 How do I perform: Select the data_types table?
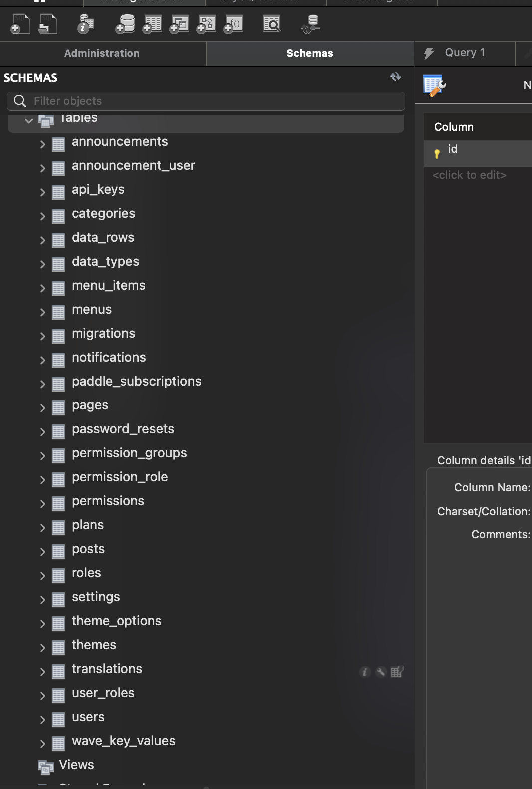(x=105, y=262)
